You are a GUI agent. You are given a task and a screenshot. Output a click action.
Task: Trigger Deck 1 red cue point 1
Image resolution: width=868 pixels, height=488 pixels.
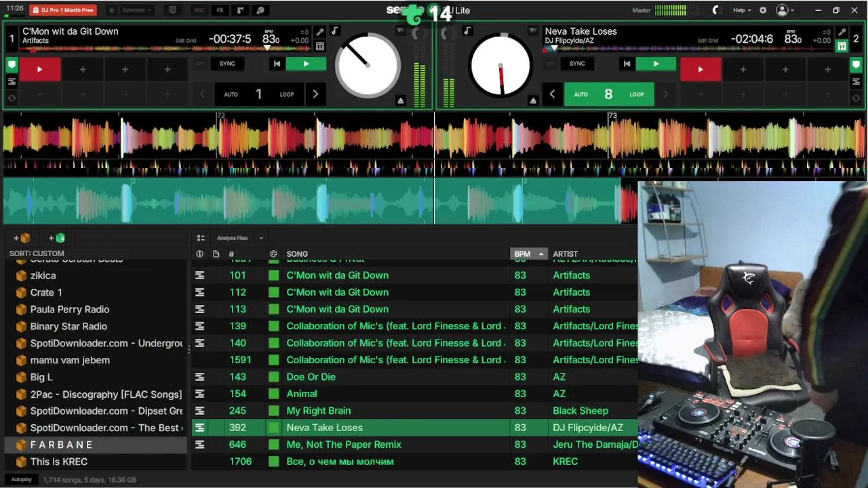tap(39, 69)
